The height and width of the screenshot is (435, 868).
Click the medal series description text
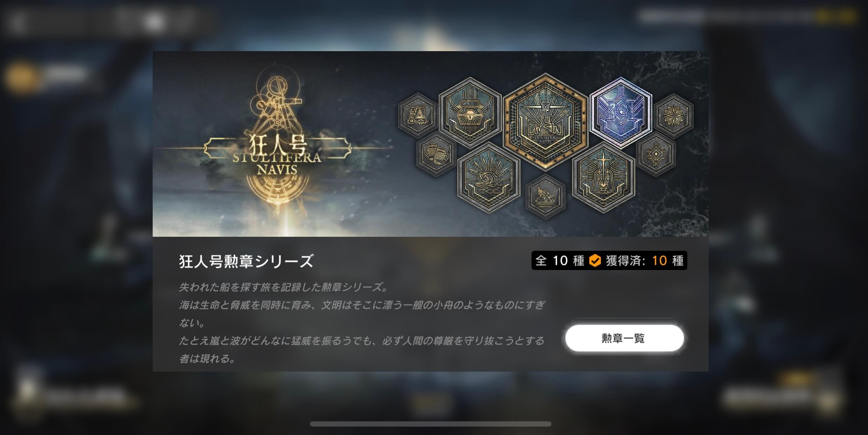(362, 323)
